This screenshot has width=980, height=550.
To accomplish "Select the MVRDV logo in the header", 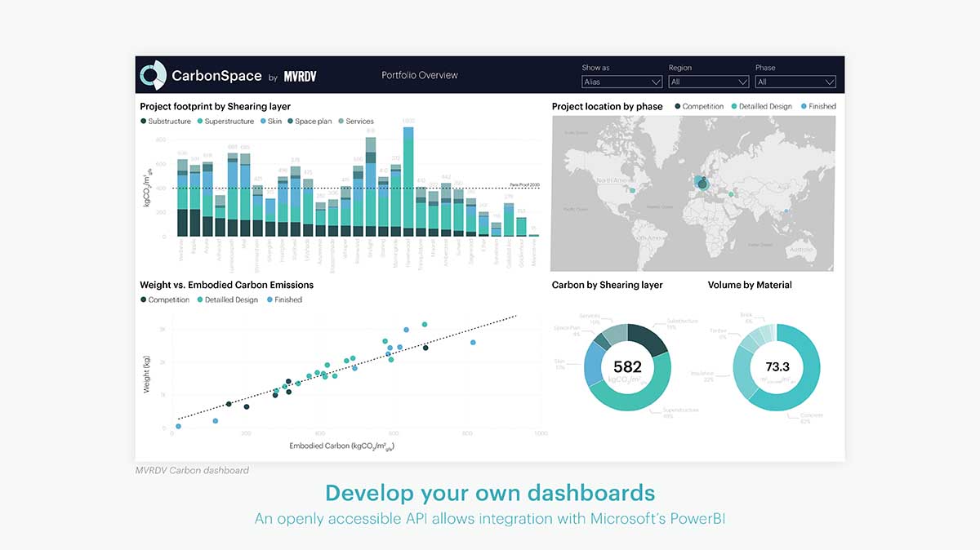I will click(299, 74).
